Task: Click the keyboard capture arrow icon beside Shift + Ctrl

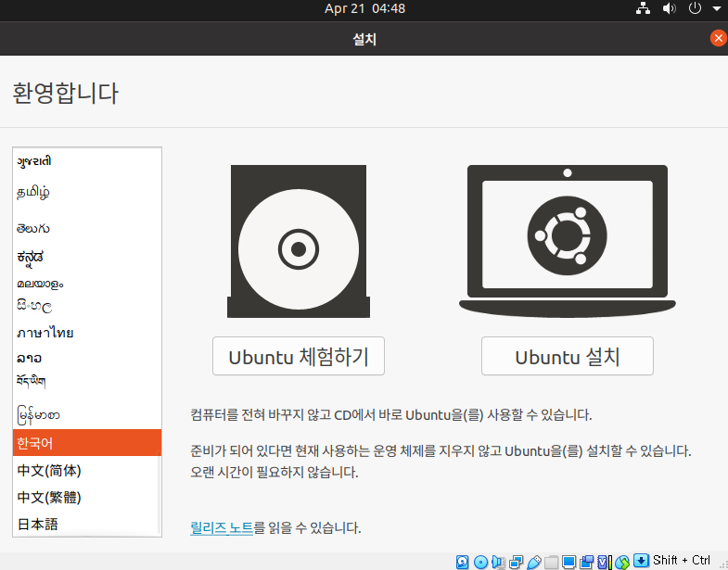Action: pyautogui.click(x=641, y=560)
